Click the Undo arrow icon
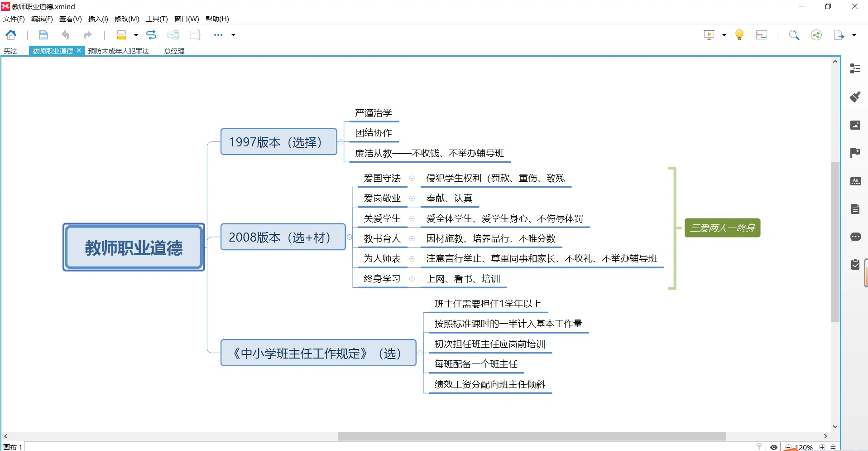The width and height of the screenshot is (868, 451). (66, 35)
